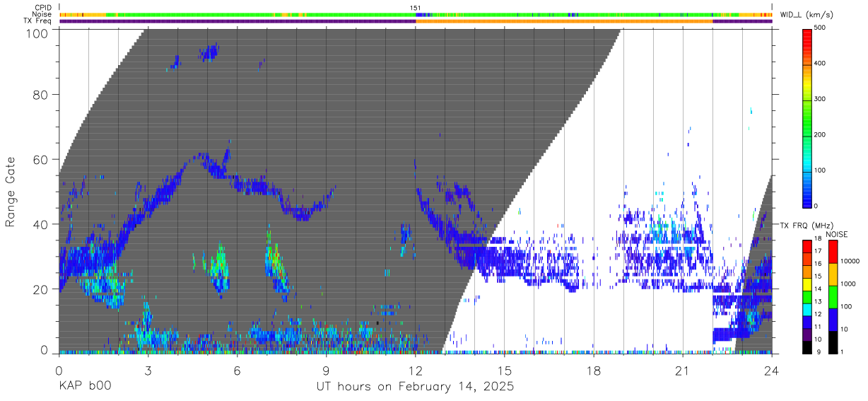Screen dimensions: 868x401
Task: Click the CPID row label
Action: click(x=43, y=7)
